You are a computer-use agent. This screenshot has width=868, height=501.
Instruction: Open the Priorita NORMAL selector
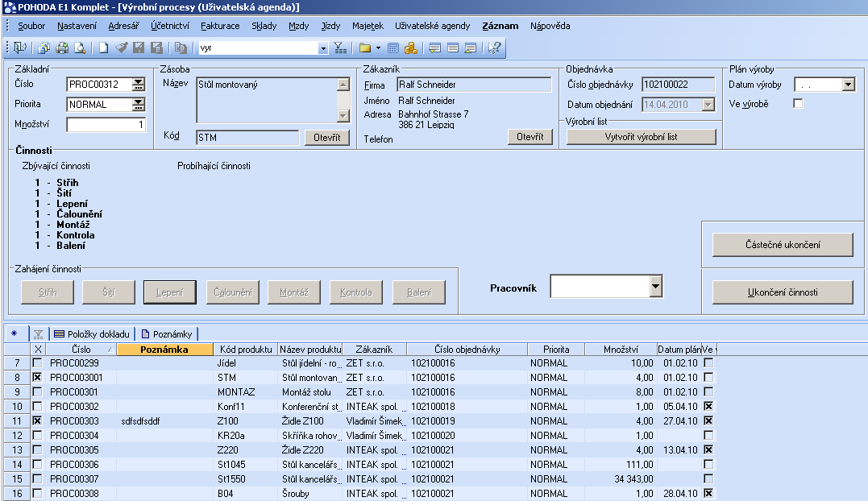(x=139, y=104)
